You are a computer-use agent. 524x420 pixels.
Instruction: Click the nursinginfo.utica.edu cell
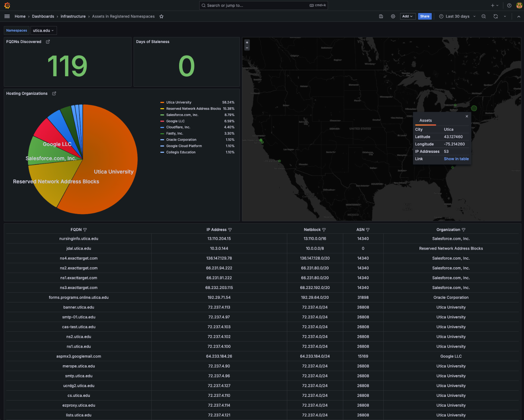click(x=79, y=239)
